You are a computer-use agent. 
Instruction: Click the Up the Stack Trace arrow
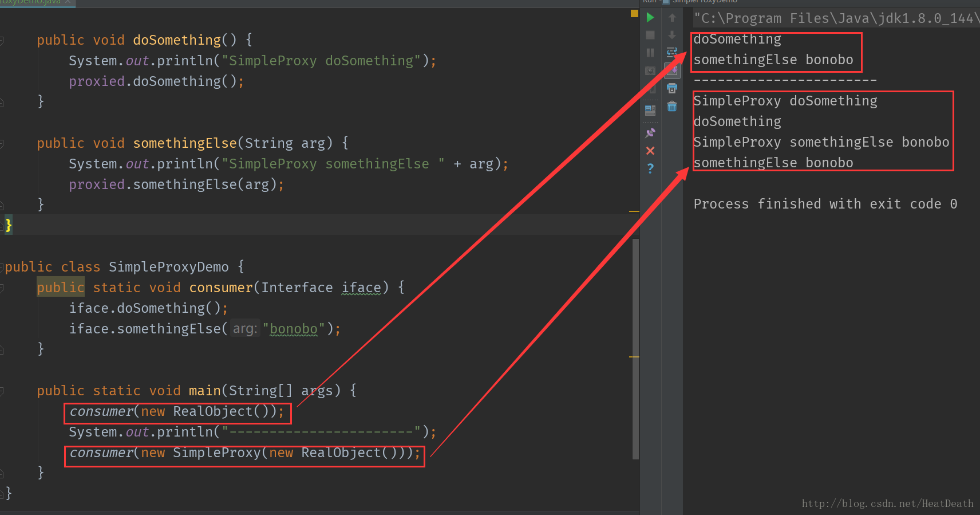[672, 18]
